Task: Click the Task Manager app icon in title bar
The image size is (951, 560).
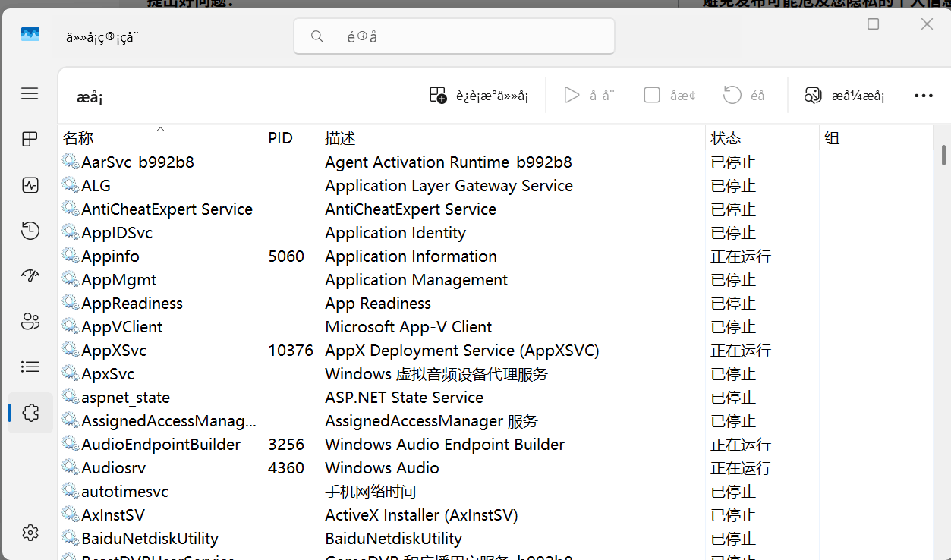Action: tap(30, 34)
